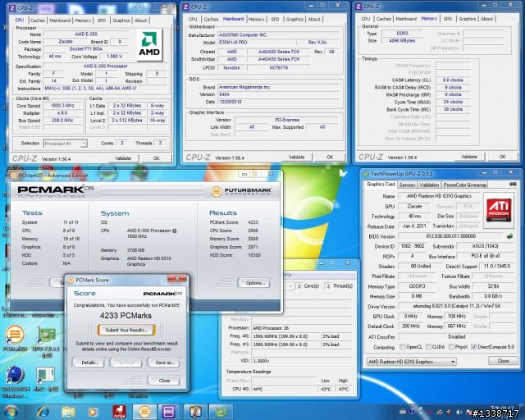Open the PCMark05 desktop shortcut
Screen dimensions: 525x420
click(15, 338)
